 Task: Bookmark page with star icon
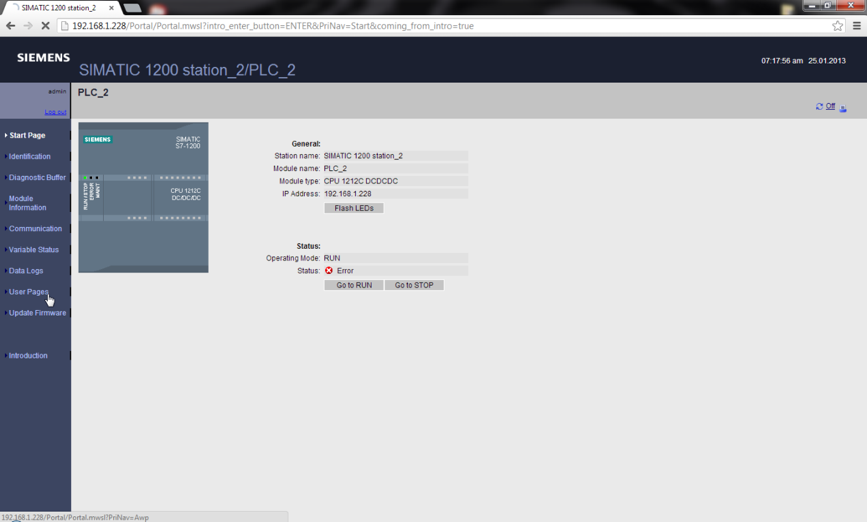[x=838, y=25]
